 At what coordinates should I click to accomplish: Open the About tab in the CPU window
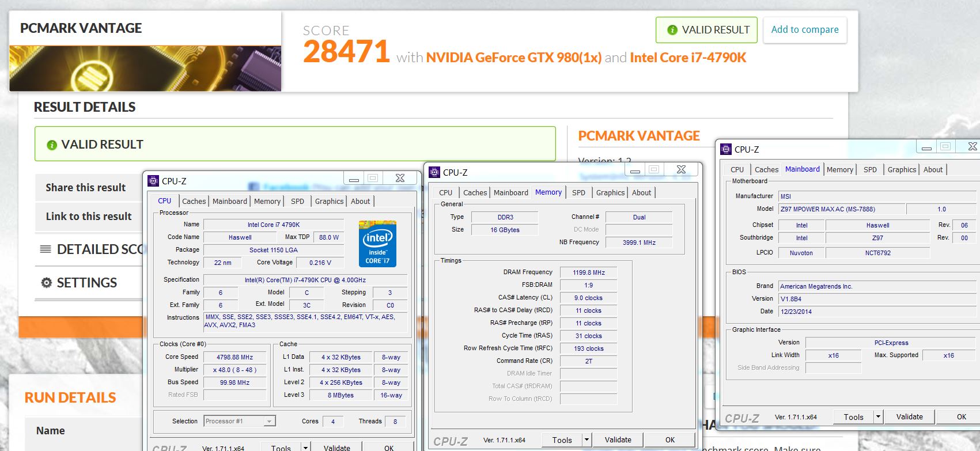coord(361,201)
